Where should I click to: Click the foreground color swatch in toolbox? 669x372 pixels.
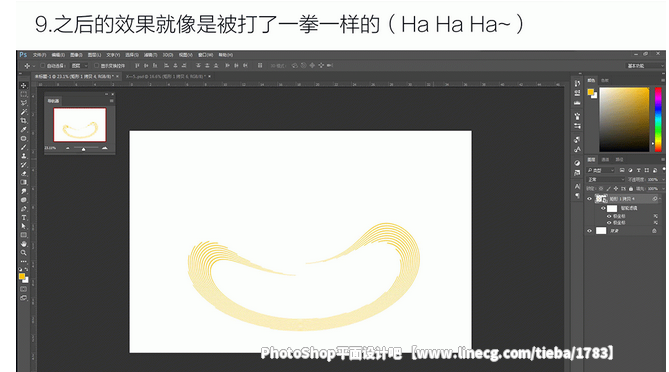click(x=22, y=276)
